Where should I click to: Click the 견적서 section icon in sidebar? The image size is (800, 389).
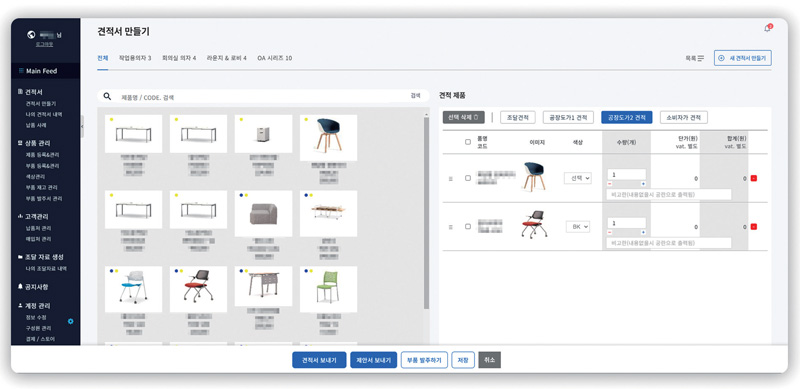click(x=20, y=92)
